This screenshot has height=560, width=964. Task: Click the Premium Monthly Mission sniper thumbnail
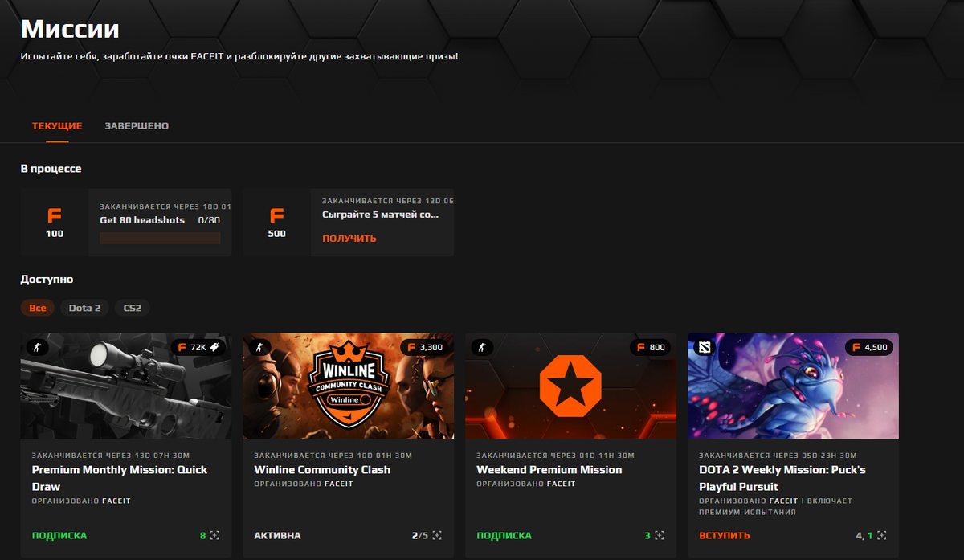(126, 386)
